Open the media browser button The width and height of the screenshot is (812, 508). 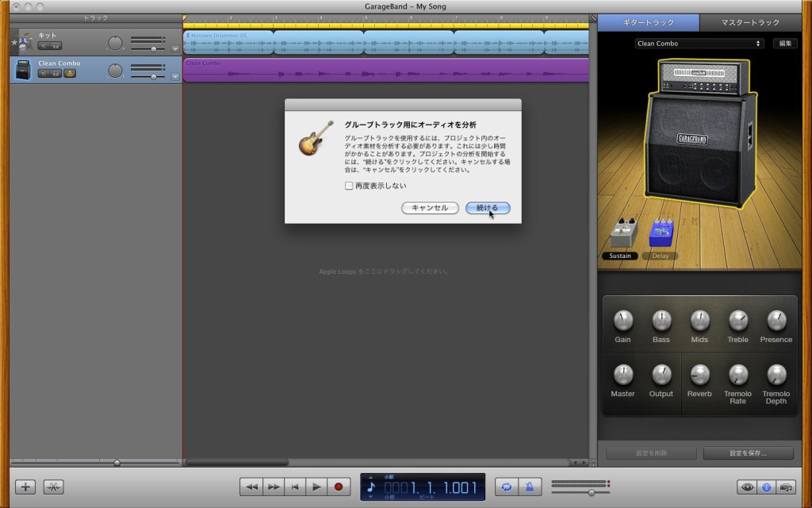pos(787,487)
